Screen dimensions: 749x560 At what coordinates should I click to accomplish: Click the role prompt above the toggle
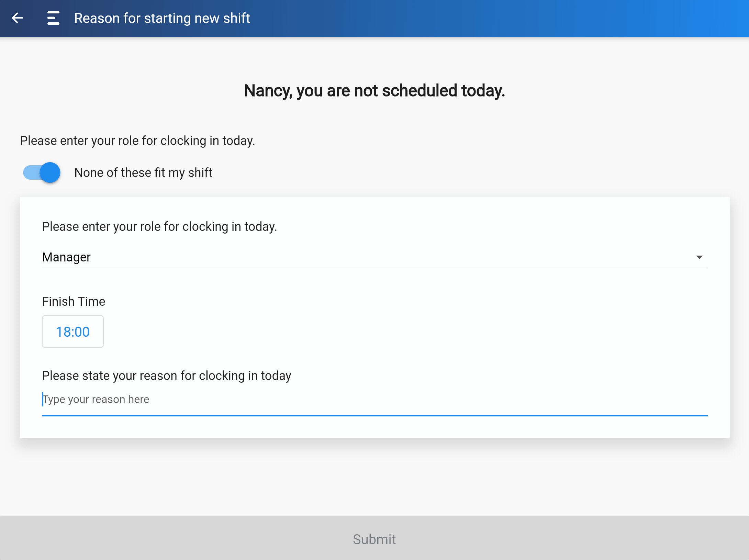pos(137,141)
